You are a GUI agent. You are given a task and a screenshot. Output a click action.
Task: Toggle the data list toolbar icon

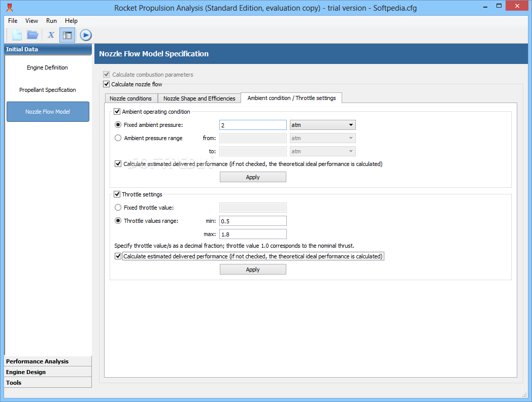[67, 35]
